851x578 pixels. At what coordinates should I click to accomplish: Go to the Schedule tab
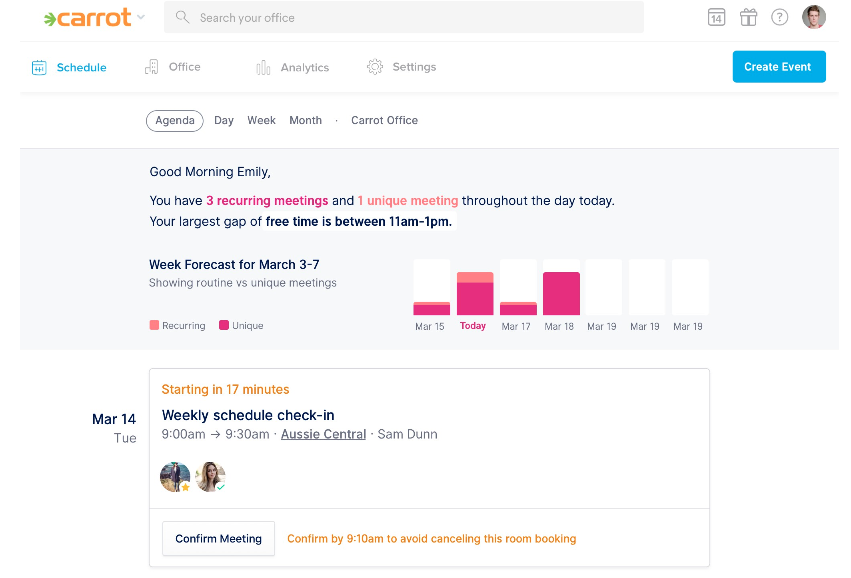(x=69, y=67)
